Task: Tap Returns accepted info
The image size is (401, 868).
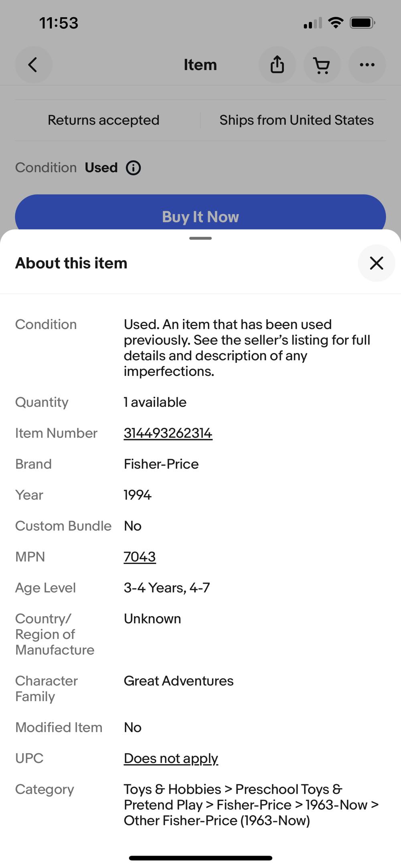Action: pos(103,120)
